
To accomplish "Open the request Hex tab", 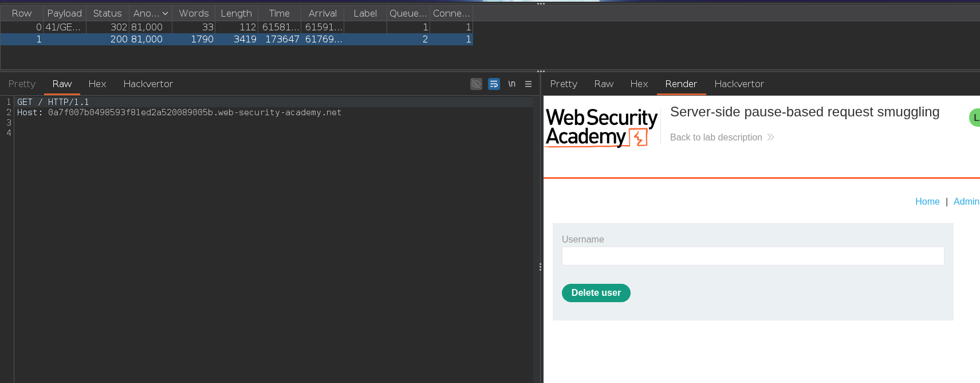I will [97, 84].
